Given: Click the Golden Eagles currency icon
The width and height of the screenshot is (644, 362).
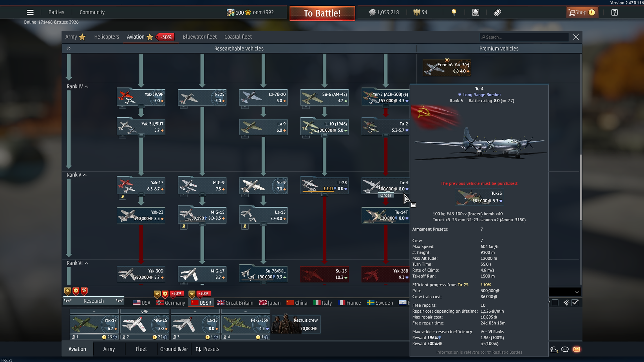Looking at the screenshot, I should coord(417,12).
